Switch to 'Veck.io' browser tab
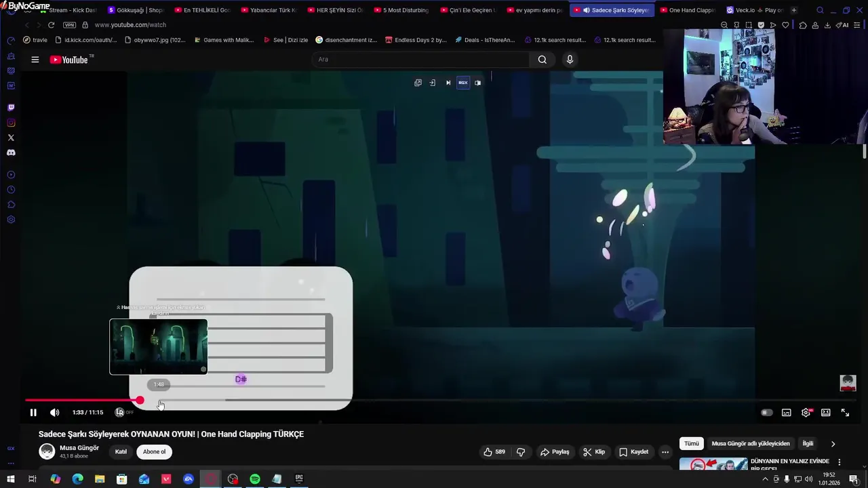 click(754, 10)
